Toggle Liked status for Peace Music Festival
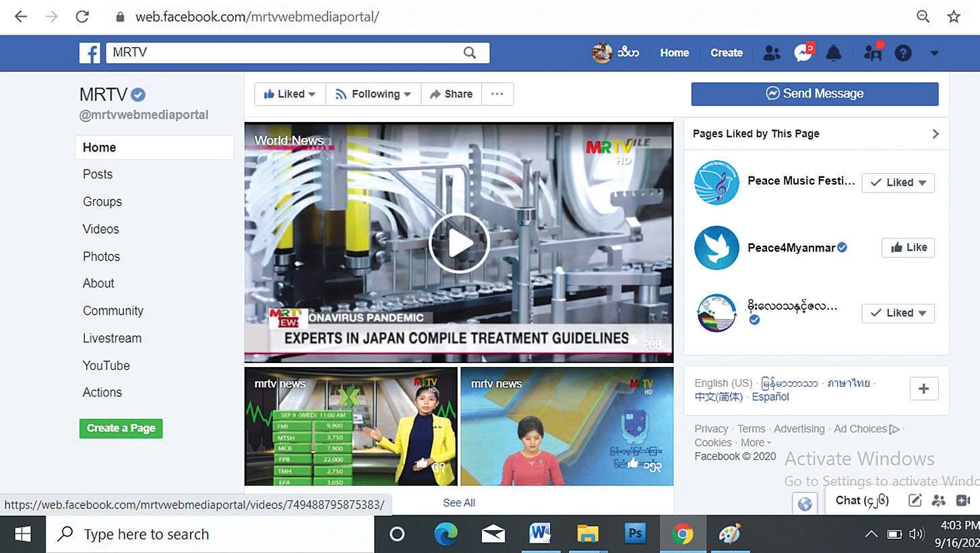 click(x=898, y=183)
